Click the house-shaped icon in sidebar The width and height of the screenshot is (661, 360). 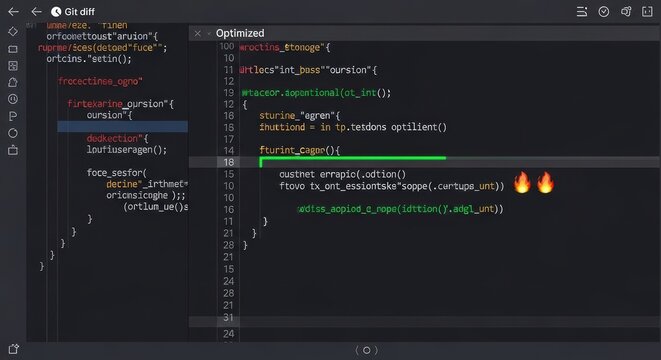(13, 82)
